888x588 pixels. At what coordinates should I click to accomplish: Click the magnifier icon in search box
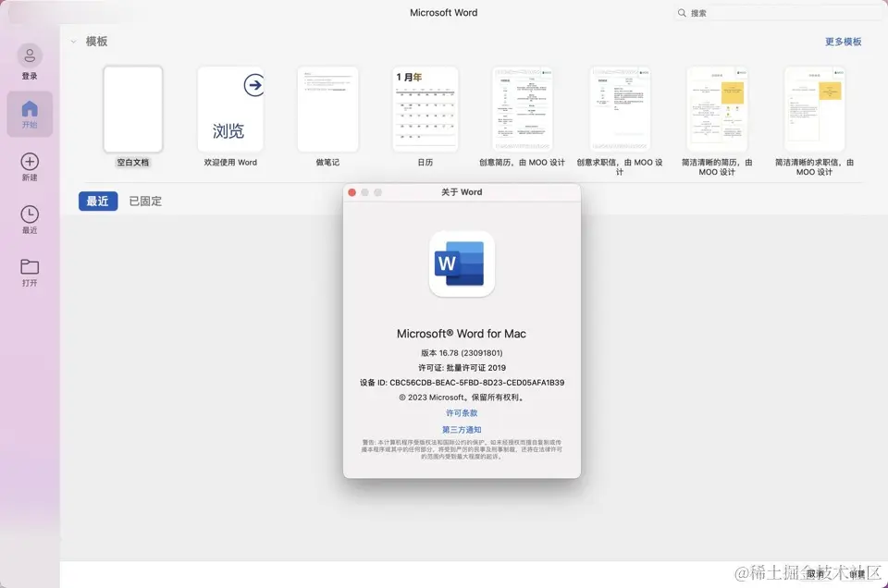click(682, 12)
